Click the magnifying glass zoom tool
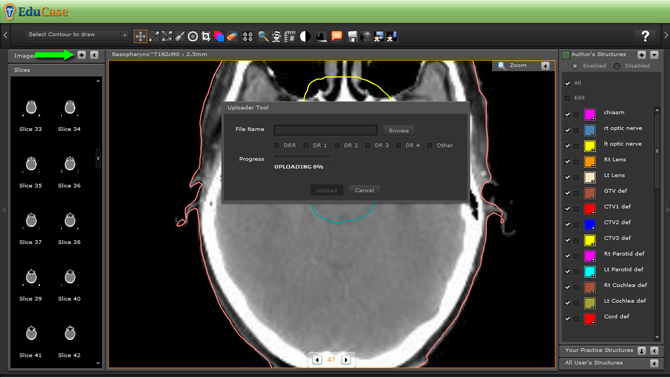 [263, 36]
